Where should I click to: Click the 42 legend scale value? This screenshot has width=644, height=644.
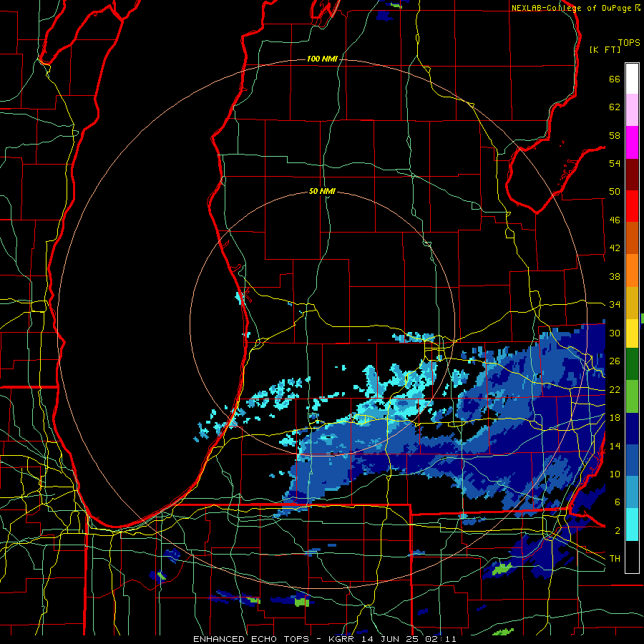(615, 248)
